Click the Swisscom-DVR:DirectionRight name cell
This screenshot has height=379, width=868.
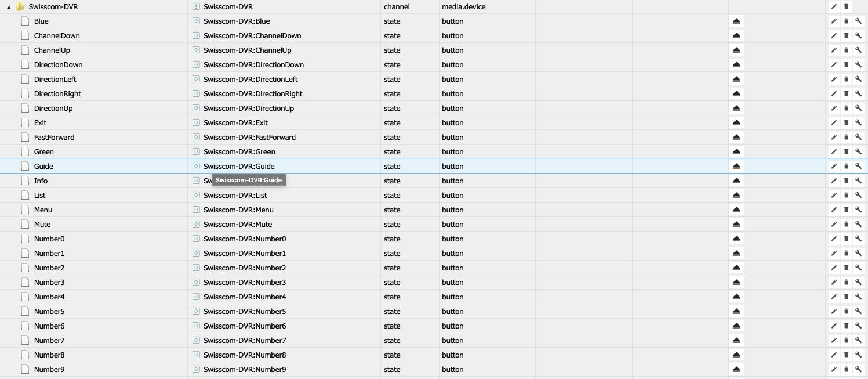[253, 93]
